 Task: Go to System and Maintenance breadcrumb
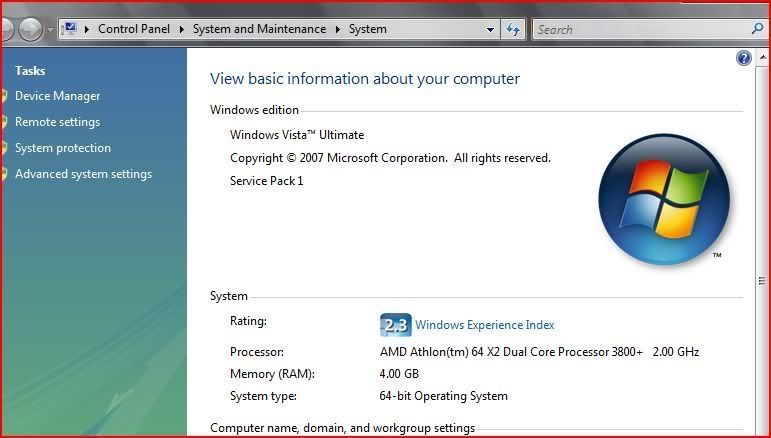pos(259,29)
